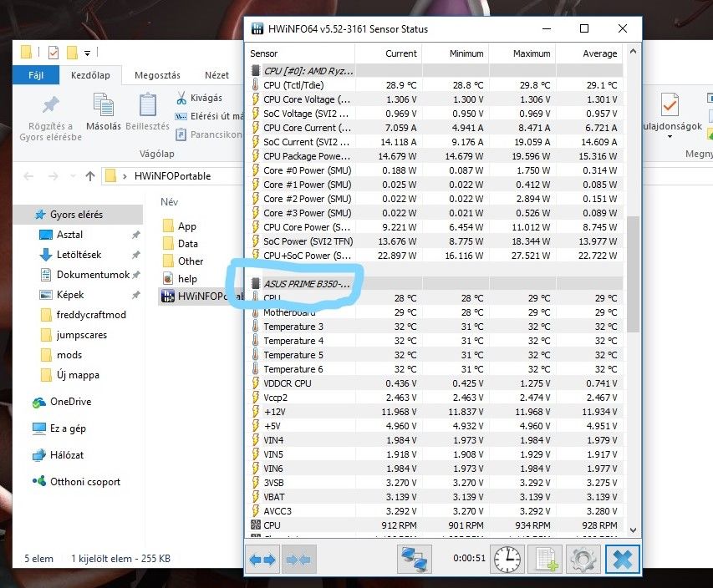Viewport: 713px width, 588px height.
Task: Click the properties checkmark icon in quick toolbar
Action: pos(53,53)
